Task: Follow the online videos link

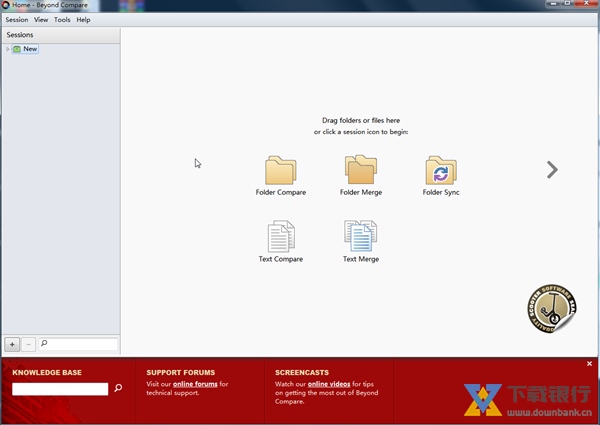Action: pyautogui.click(x=329, y=384)
